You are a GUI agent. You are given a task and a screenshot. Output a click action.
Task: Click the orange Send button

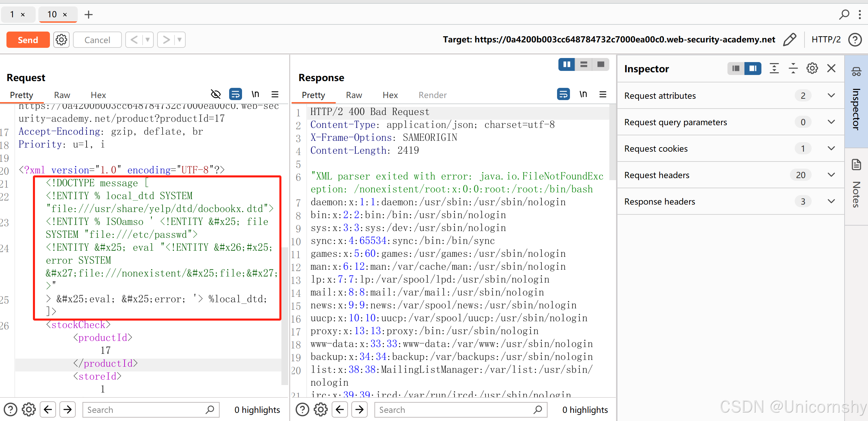click(28, 40)
